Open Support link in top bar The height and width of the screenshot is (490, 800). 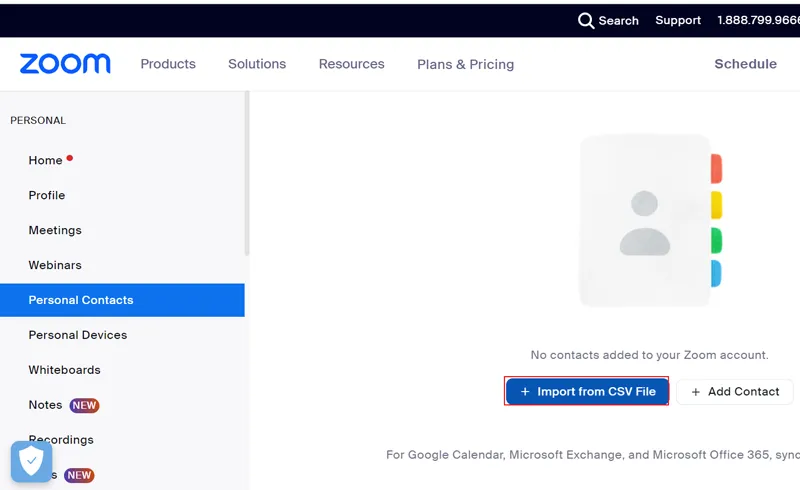[678, 20]
